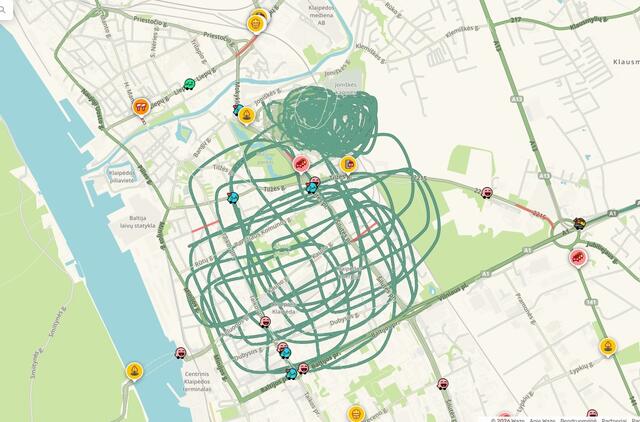This screenshot has width=640, height=422.
Task: Click the yellow hazard alert near Lypkių g.
Action: pyautogui.click(x=608, y=347)
